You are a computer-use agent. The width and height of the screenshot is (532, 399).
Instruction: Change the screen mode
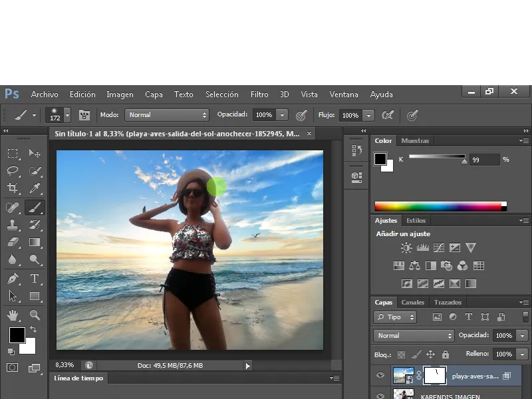35,368
